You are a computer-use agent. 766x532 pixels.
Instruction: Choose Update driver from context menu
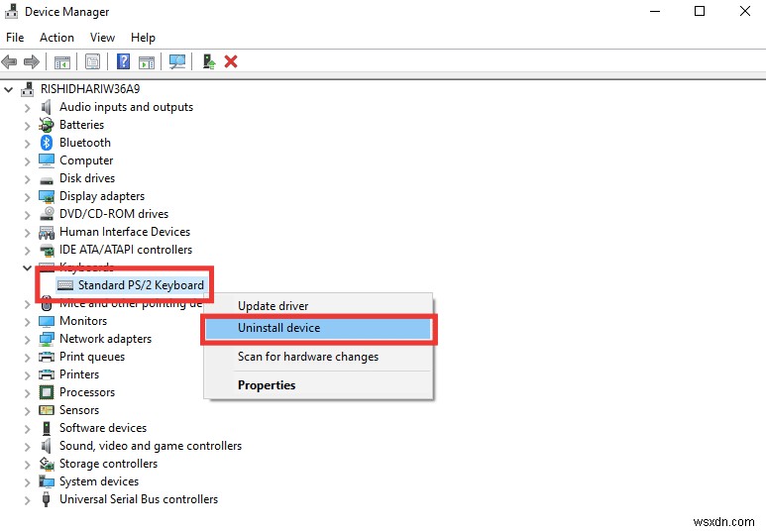click(x=318, y=306)
